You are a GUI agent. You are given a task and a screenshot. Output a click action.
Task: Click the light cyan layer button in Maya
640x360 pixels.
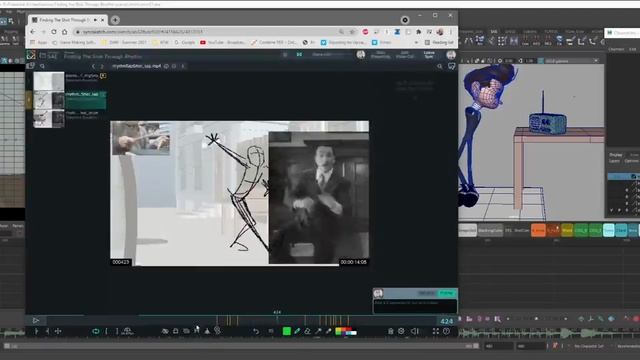pos(609,231)
